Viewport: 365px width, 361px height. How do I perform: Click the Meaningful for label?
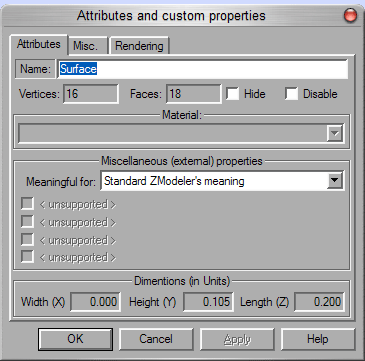click(x=61, y=182)
